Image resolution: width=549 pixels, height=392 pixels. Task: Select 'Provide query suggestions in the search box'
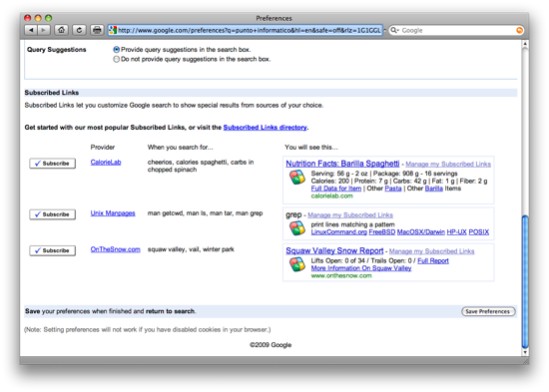click(x=116, y=50)
